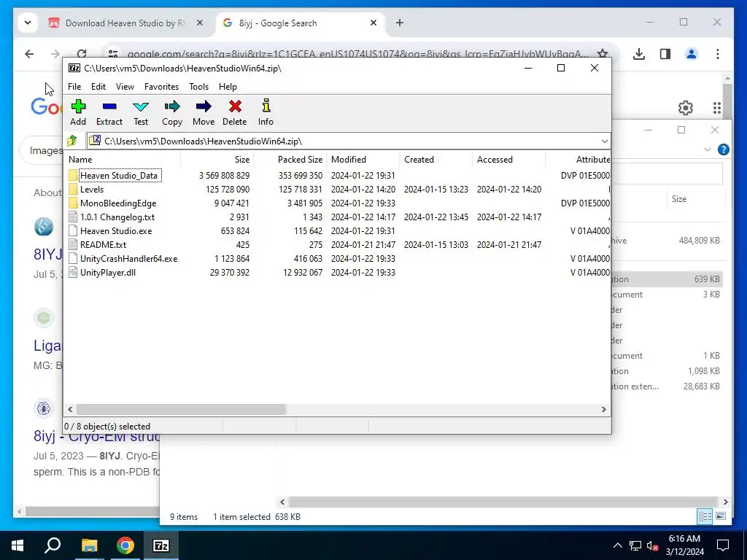The image size is (747, 560).
Task: Open the Chrome downloads icon
Action: tap(639, 54)
